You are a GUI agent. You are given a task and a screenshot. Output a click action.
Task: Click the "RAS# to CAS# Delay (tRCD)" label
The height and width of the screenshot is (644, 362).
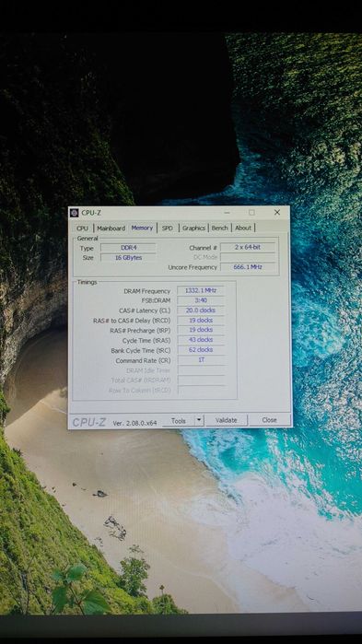tap(132, 321)
